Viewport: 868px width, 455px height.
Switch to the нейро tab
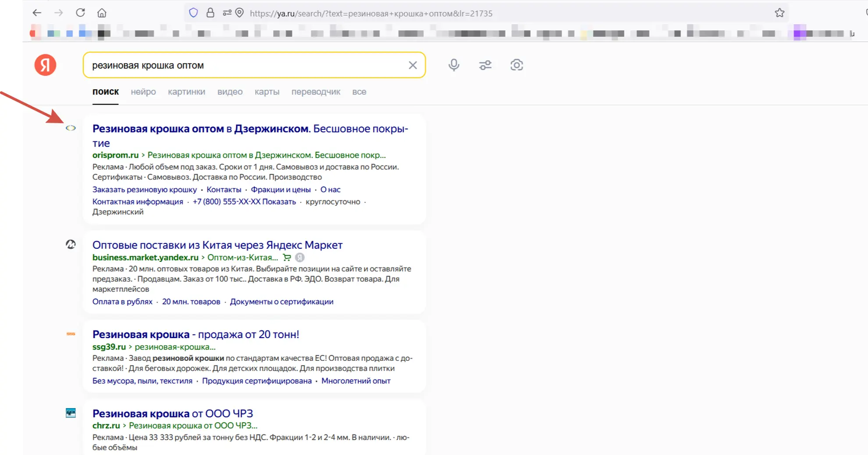(x=143, y=92)
